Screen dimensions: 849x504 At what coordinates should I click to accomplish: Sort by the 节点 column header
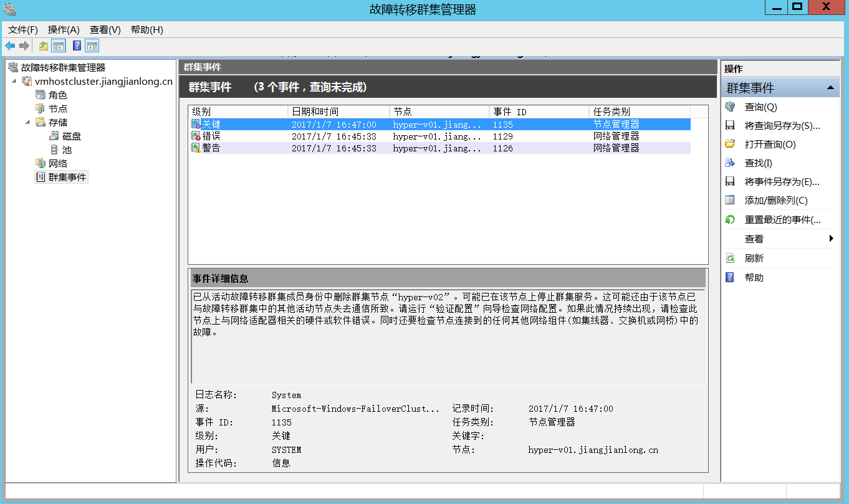[x=439, y=112]
